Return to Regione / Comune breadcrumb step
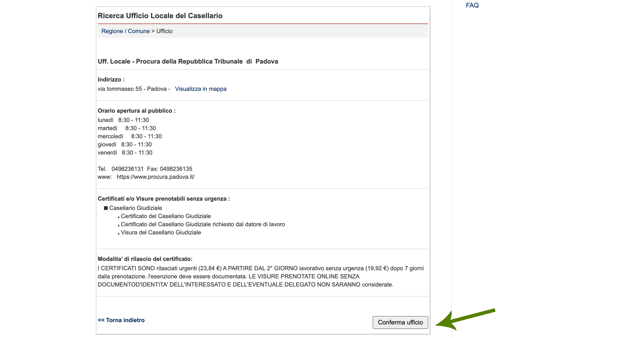 [126, 31]
